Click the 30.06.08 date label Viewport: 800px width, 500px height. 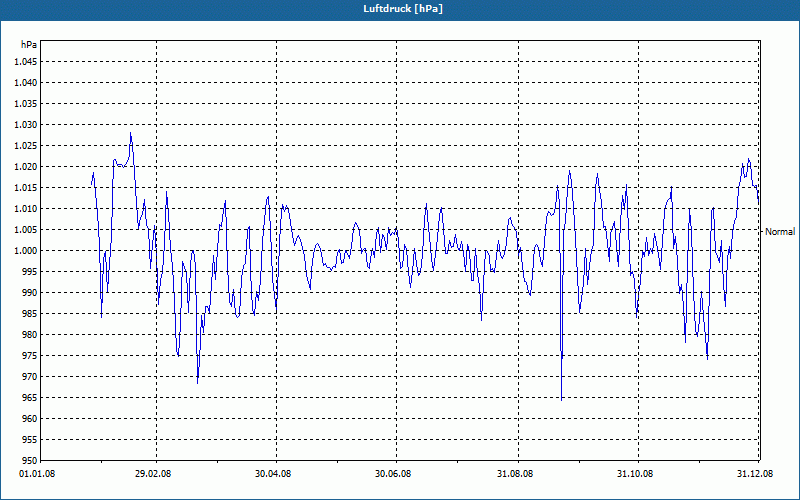click(393, 474)
